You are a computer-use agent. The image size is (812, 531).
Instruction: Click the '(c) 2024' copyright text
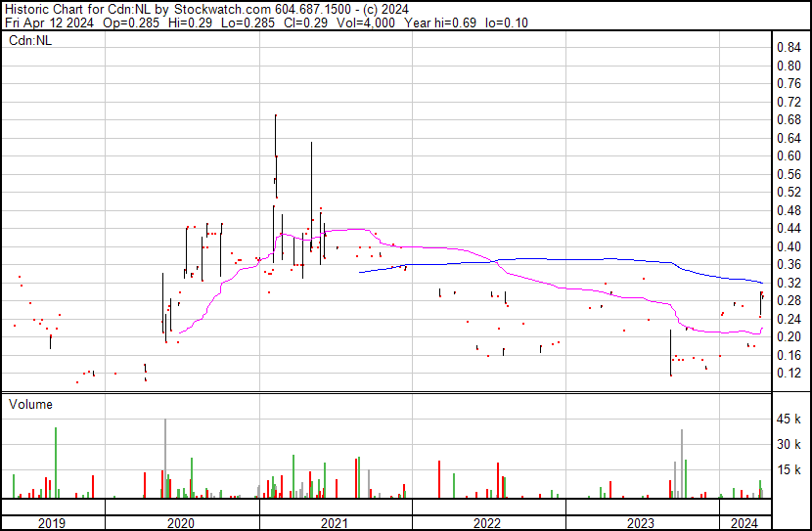[x=385, y=9]
